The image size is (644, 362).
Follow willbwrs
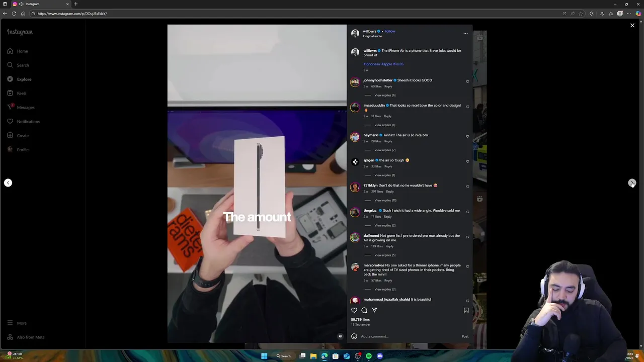tap(390, 31)
